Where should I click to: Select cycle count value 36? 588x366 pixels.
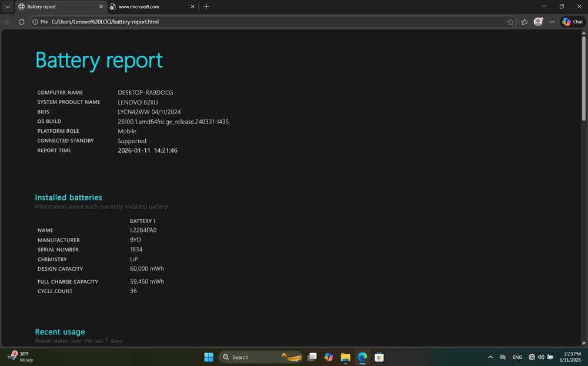[x=133, y=291]
